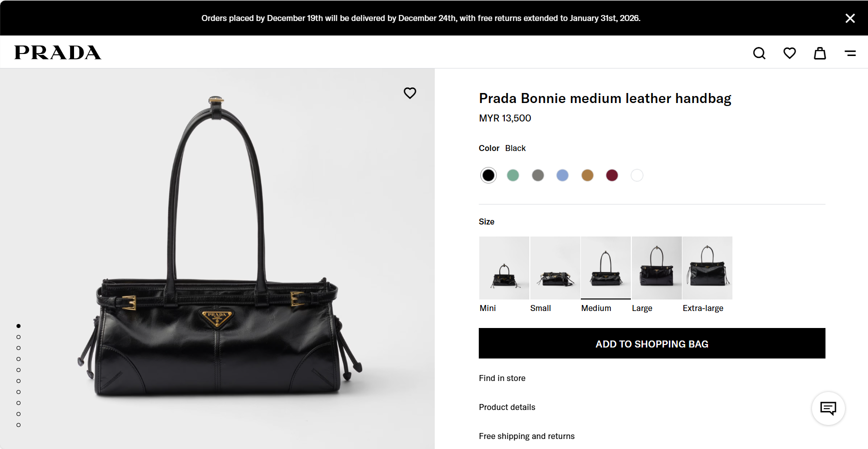Dismiss the delivery announcement banner
This screenshot has height=449, width=868.
tap(849, 18)
